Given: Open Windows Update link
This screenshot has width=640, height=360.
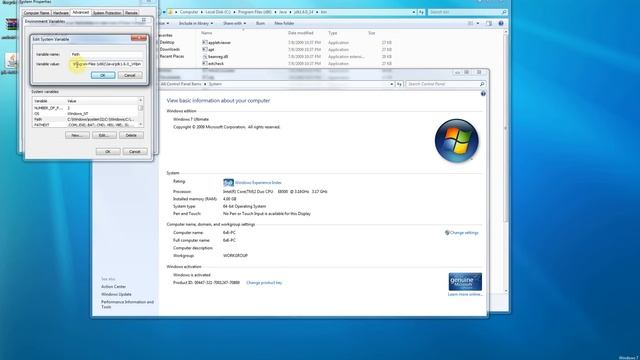Looking at the screenshot, I should pos(116,294).
